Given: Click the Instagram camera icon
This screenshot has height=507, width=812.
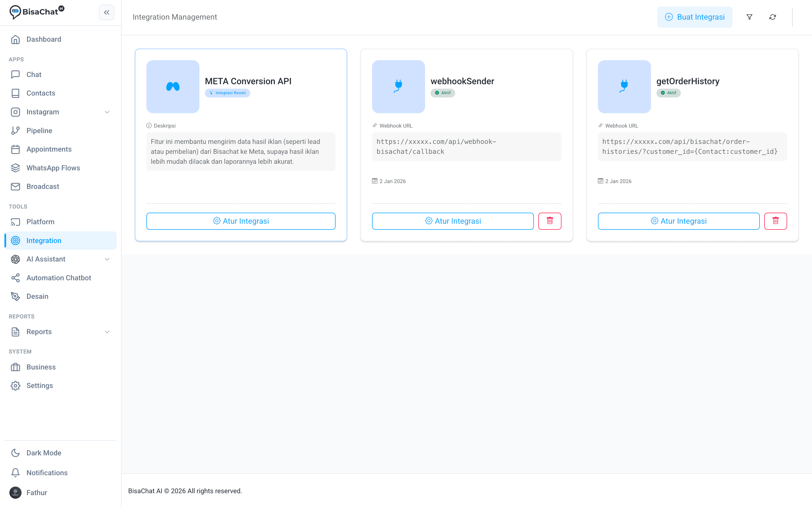Looking at the screenshot, I should coord(15,112).
